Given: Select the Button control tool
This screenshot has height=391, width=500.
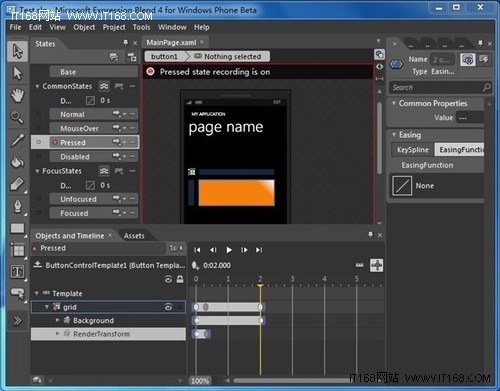Looking at the screenshot, I should pyautogui.click(x=17, y=293).
